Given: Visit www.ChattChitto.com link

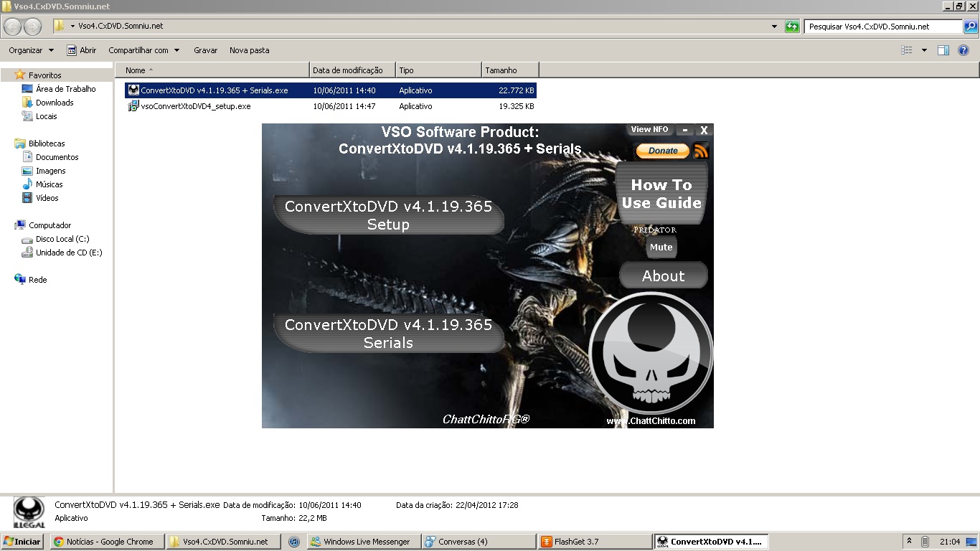Looking at the screenshot, I should pyautogui.click(x=651, y=421).
